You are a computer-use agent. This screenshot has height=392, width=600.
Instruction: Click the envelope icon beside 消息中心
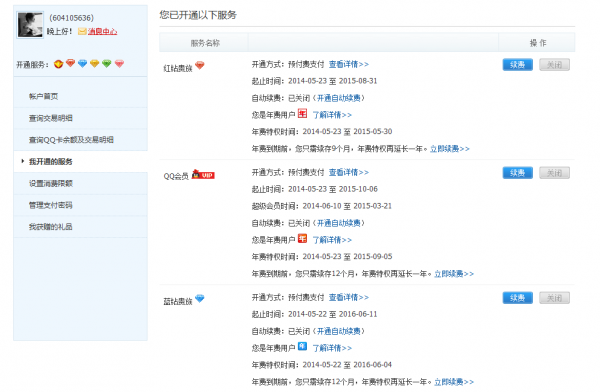[82, 31]
